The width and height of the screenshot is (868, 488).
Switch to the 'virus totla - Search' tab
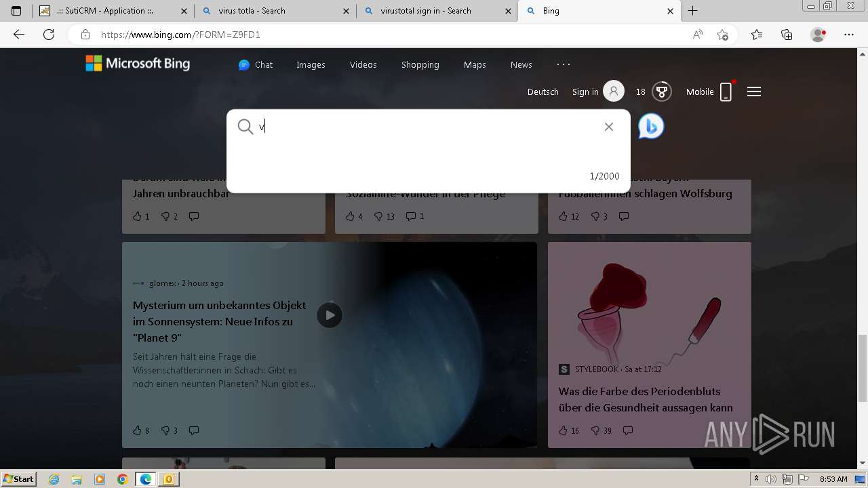point(275,11)
